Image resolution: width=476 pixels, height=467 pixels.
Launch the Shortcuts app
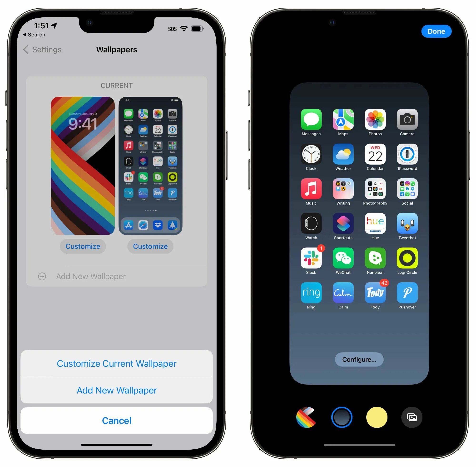tap(342, 224)
